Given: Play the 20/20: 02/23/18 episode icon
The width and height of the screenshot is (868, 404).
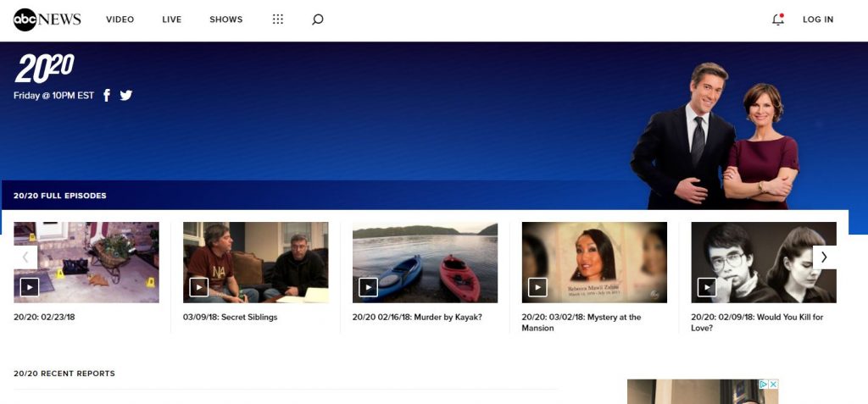Looking at the screenshot, I should point(30,286).
